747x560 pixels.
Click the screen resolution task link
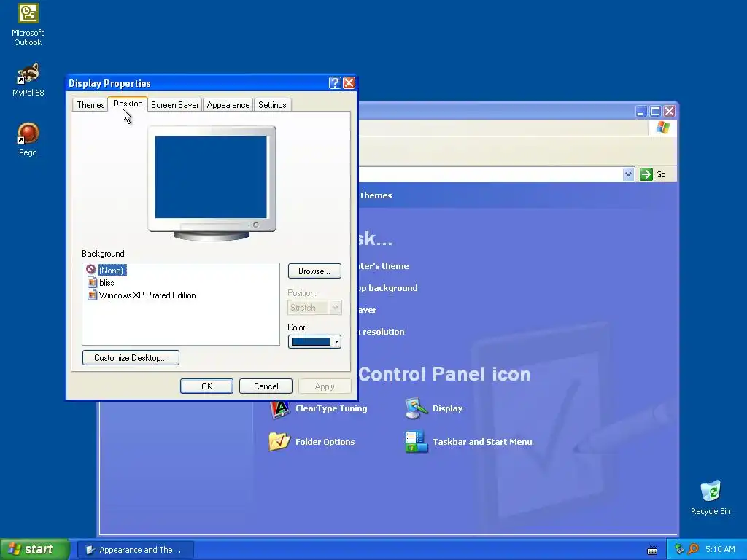[x=382, y=332]
